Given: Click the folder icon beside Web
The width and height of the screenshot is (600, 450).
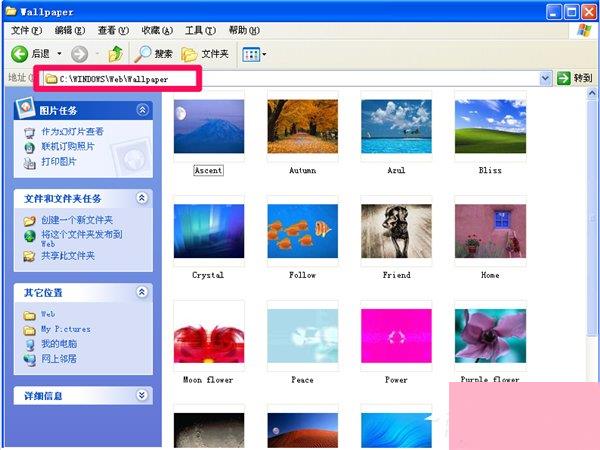Looking at the screenshot, I should pos(29,315).
